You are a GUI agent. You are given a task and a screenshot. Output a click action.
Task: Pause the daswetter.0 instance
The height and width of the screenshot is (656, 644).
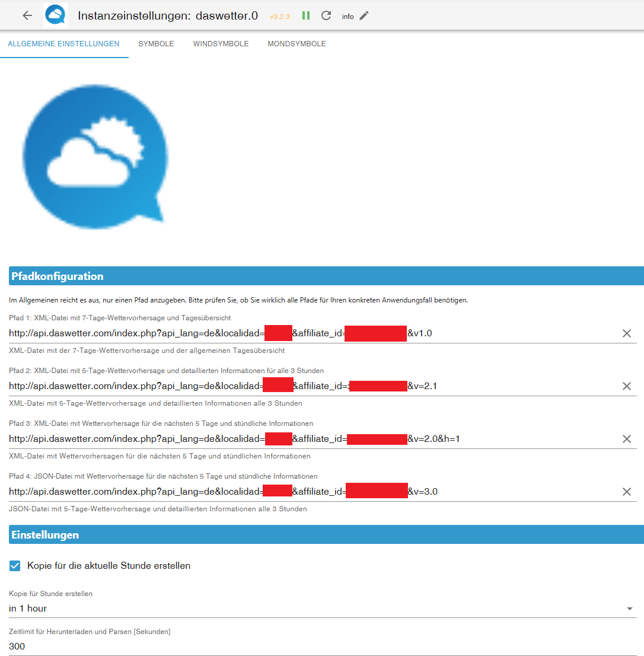pos(305,16)
